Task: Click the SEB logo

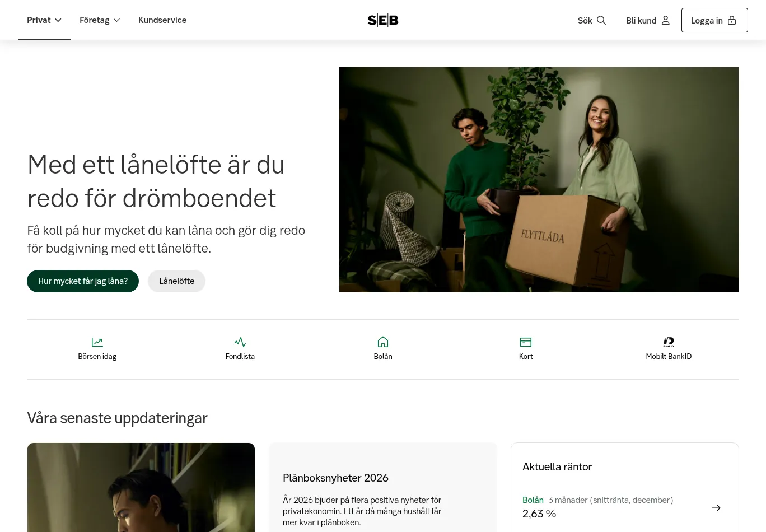Action: pos(383,20)
